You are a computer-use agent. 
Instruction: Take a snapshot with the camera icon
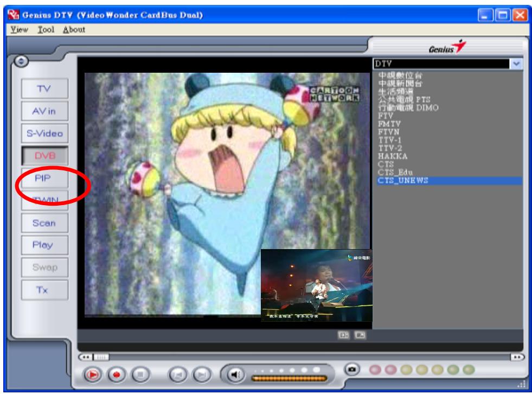(x=352, y=369)
